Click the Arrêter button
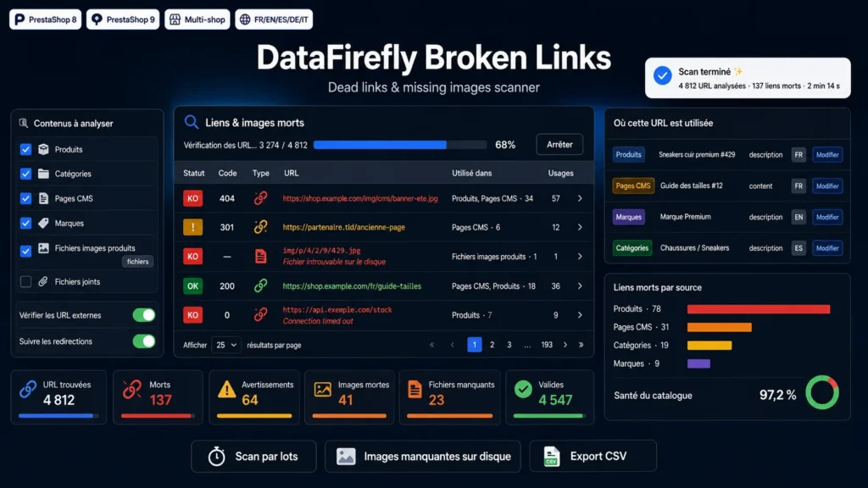Image resolution: width=868 pixels, height=488 pixels. tap(559, 144)
